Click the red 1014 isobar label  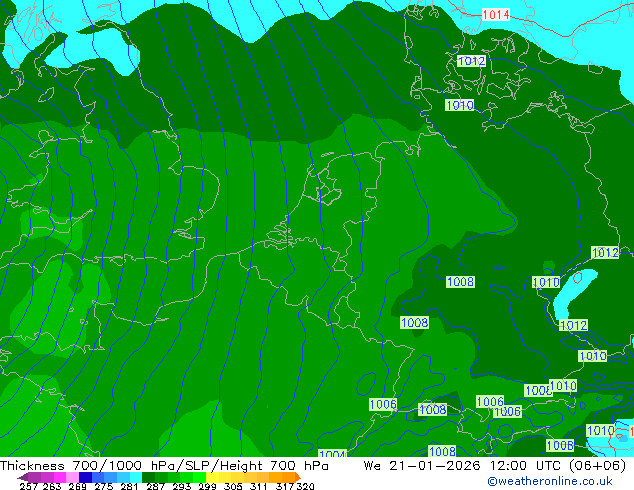[496, 15]
